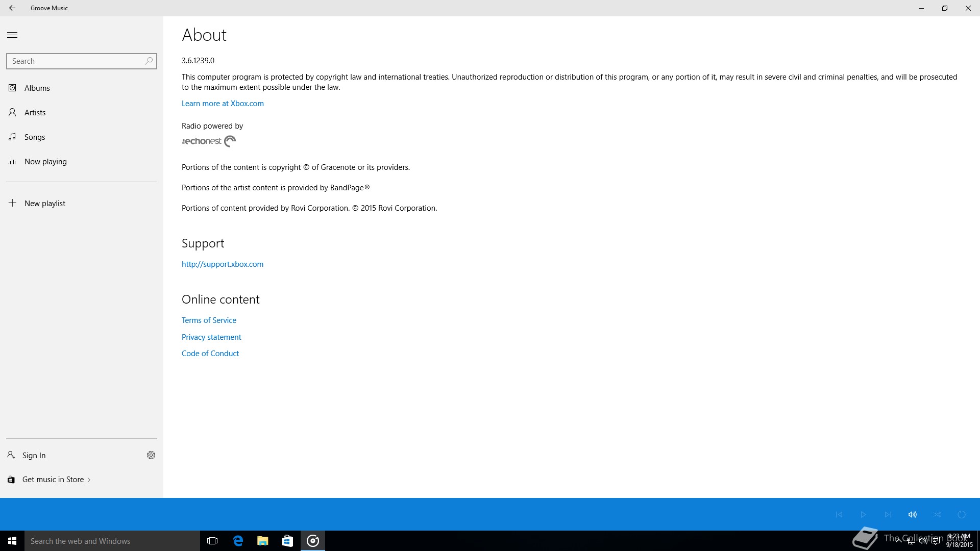Click the taskbar Search the web and Windows box
The image size is (980, 551).
[x=112, y=541]
